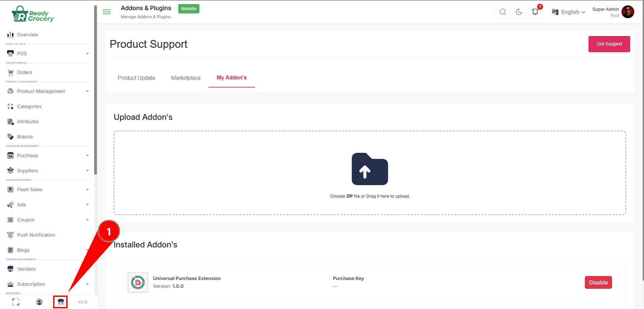
Task: Open the search icon in header
Action: 503,12
